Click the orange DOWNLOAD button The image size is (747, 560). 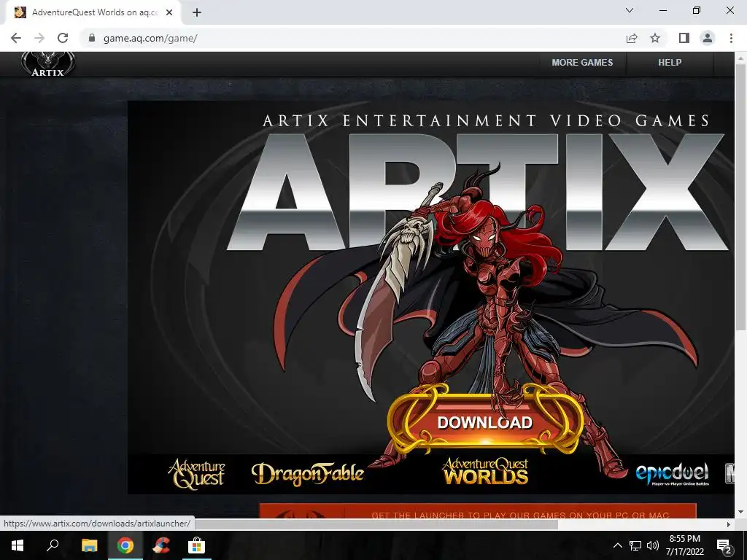coord(485,421)
